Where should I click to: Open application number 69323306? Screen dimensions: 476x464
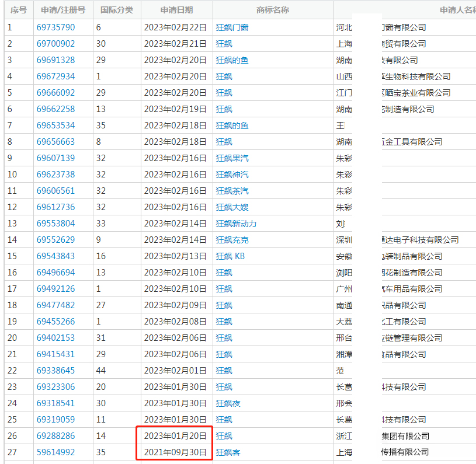(55, 387)
